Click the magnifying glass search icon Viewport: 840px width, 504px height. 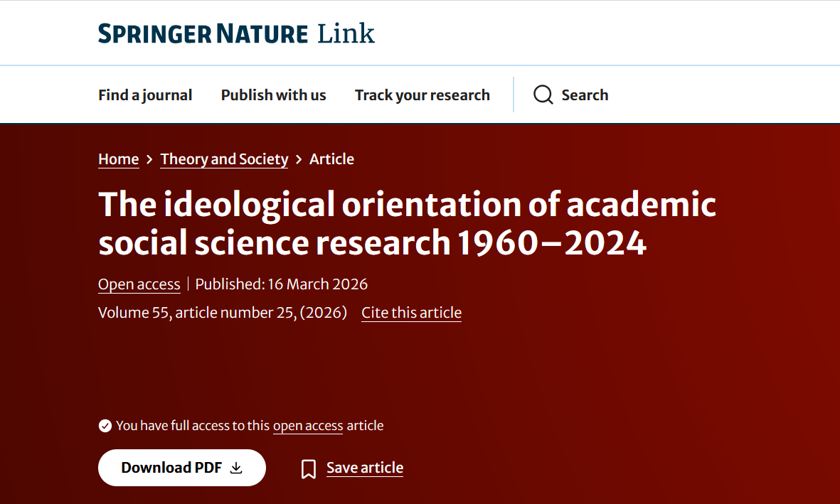point(543,95)
